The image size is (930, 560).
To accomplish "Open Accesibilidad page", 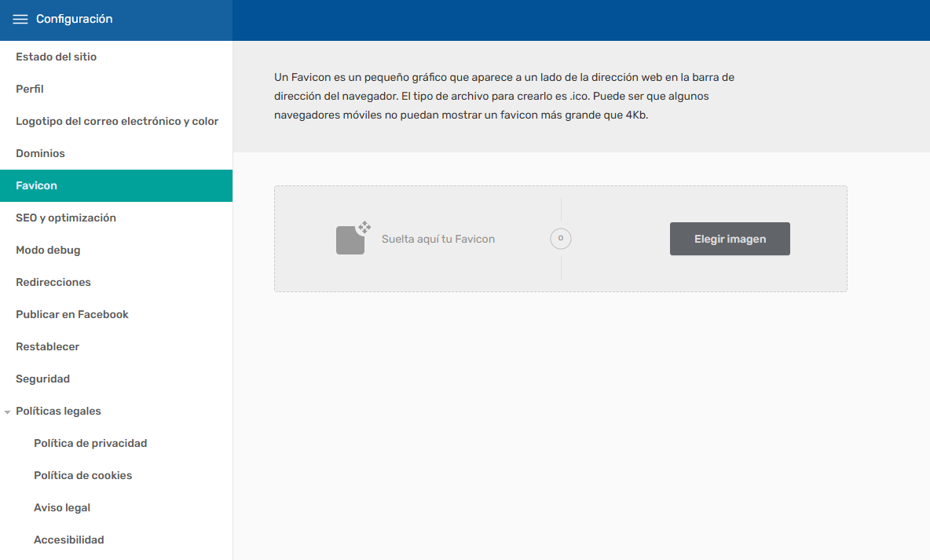I will pyautogui.click(x=116, y=540).
